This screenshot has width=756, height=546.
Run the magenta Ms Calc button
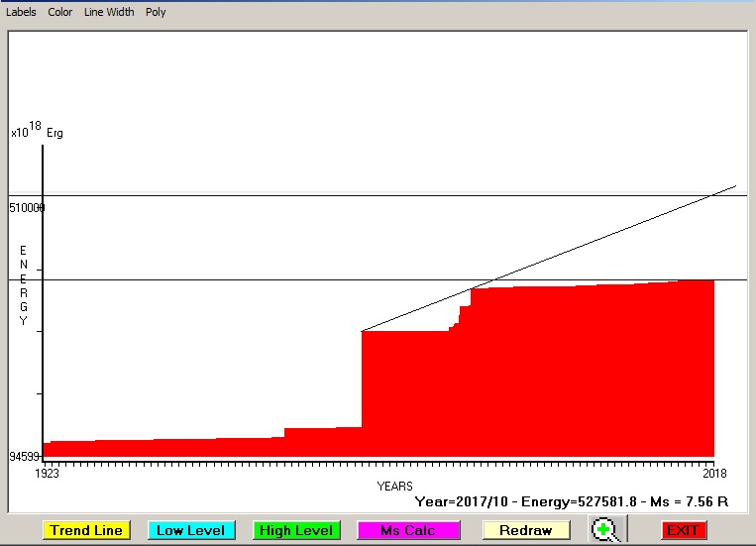coord(407,530)
